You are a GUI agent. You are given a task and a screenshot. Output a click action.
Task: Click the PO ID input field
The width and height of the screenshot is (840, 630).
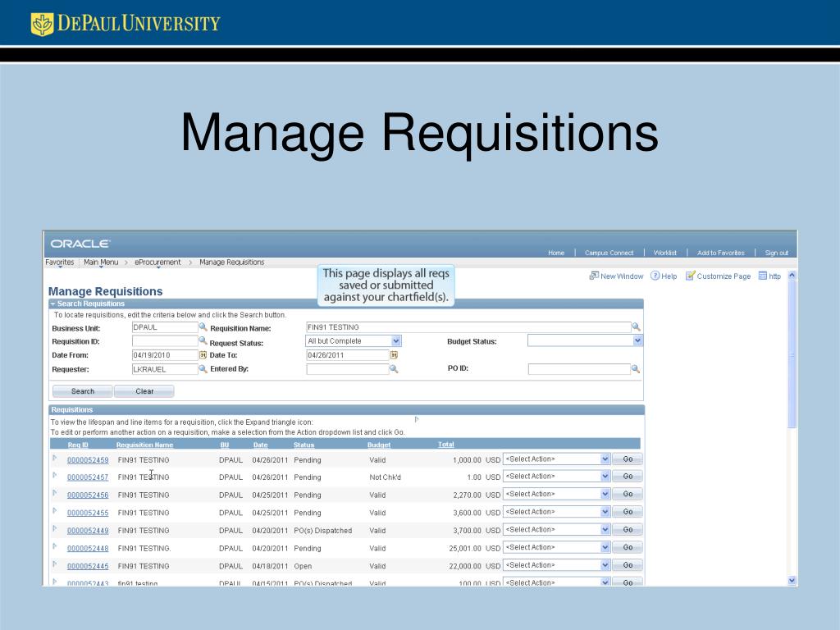tap(579, 369)
